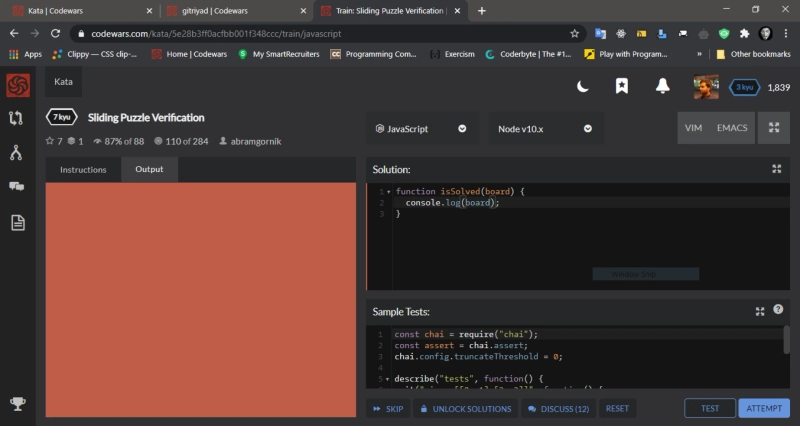Click UNLOCK SOLUTIONS button

click(465, 409)
